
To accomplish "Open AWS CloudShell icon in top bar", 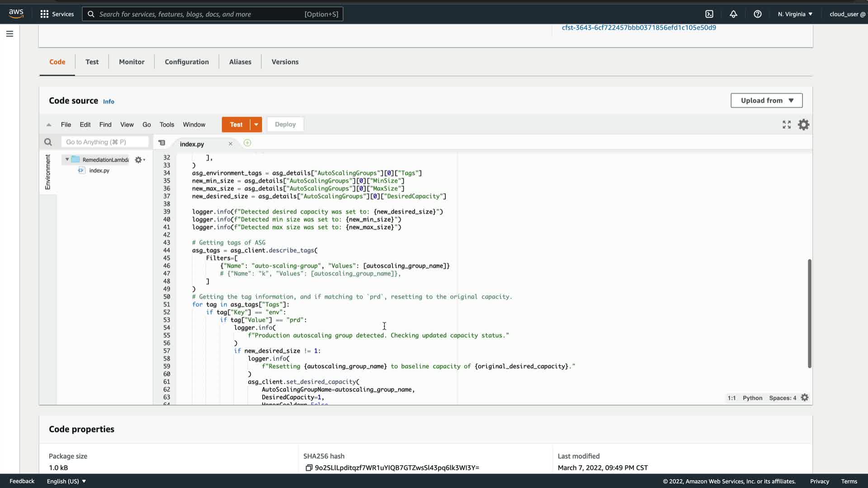I will coord(709,14).
